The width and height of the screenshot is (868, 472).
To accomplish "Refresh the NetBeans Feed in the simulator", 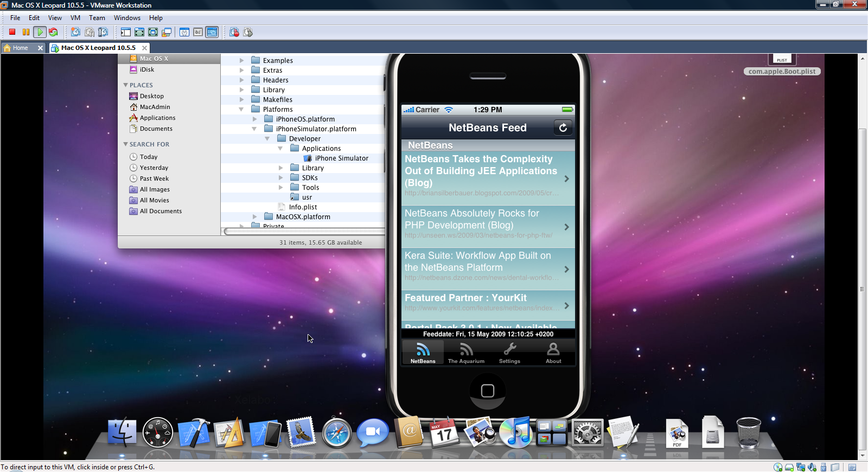I will [563, 127].
